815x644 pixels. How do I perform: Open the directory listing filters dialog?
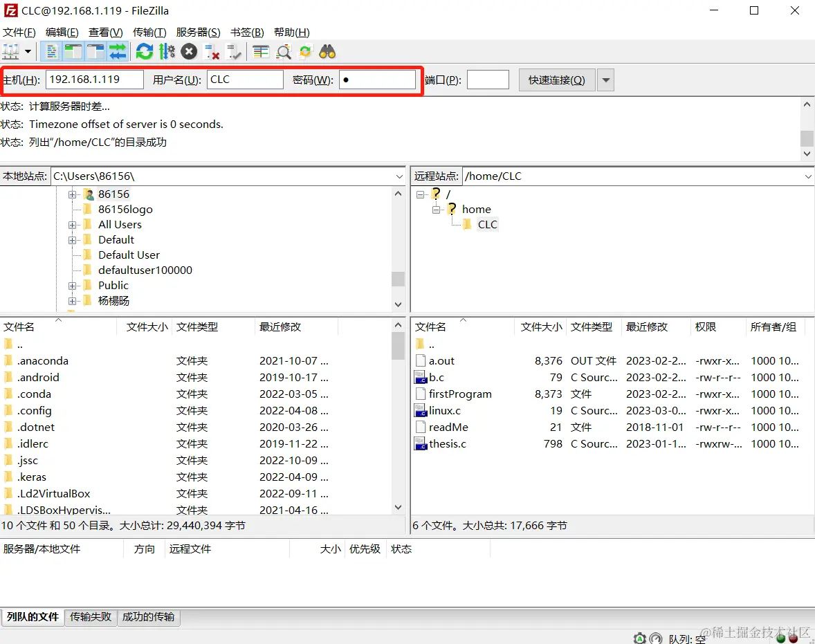point(260,51)
